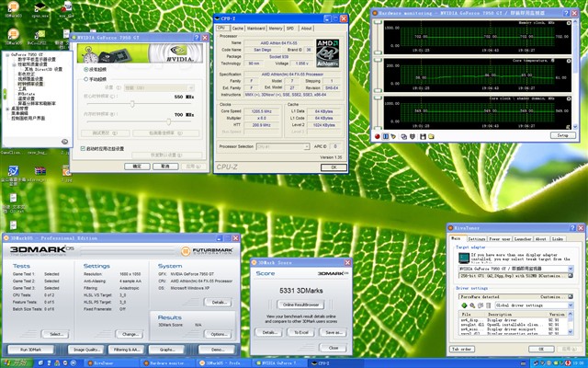Click the memory clock frequency slider thumb

[x=169, y=121]
